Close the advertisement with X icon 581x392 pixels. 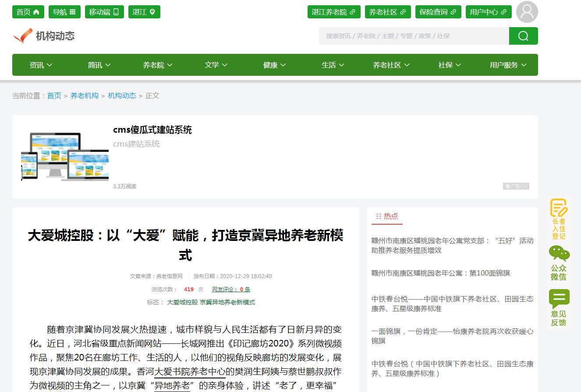point(525,186)
